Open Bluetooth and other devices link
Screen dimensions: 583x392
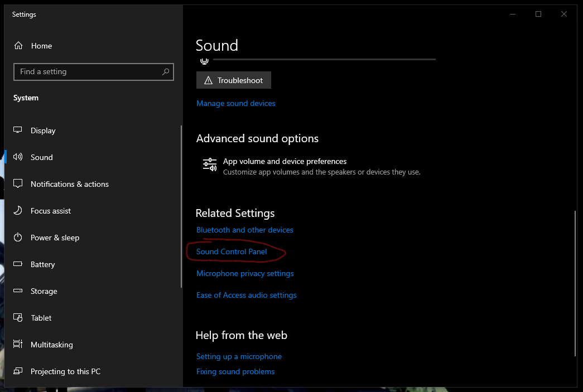tap(244, 230)
